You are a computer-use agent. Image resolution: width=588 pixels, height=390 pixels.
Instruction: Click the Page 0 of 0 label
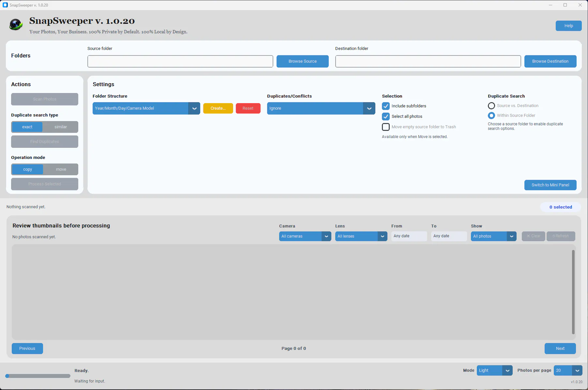point(294,349)
